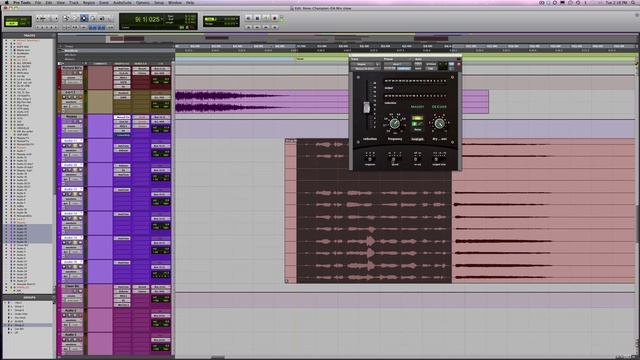Toggle the plug-in Bypass button in header
640x360 pixels.
pos(431,64)
